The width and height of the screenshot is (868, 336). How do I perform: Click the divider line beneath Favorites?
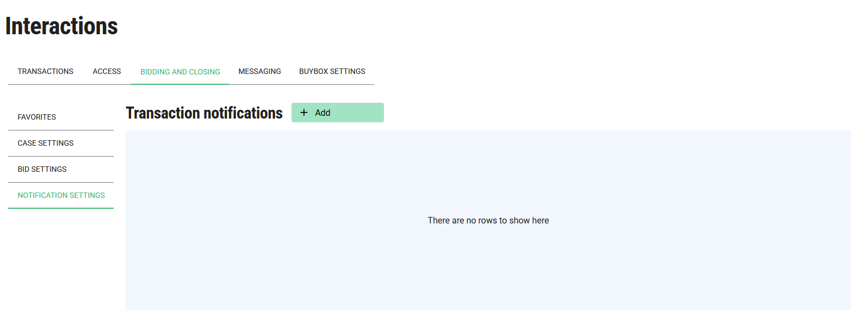(61, 130)
